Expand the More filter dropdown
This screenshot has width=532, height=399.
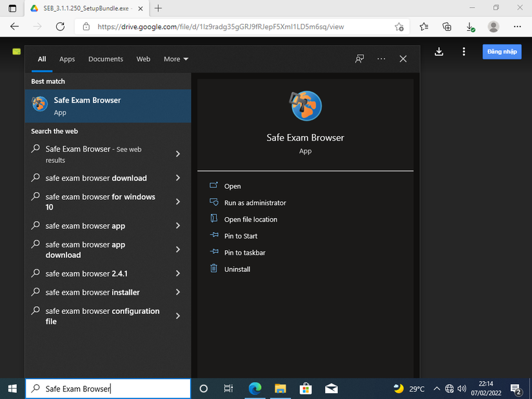(176, 59)
